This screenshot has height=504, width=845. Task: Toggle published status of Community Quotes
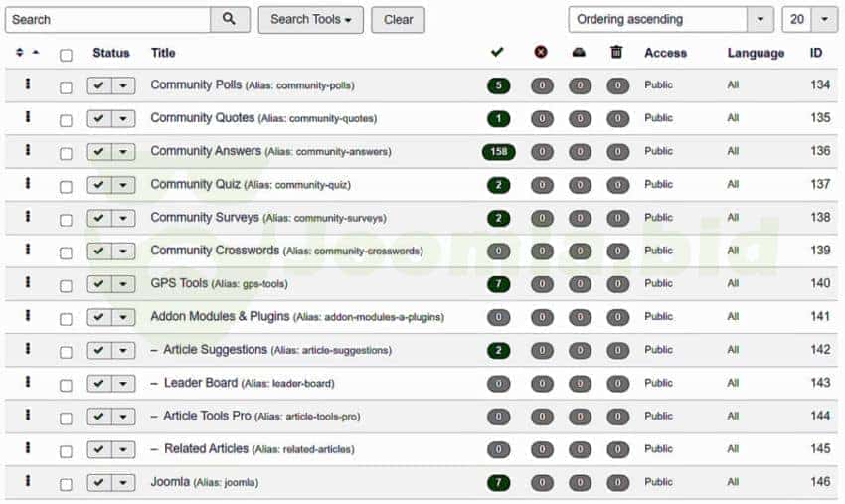coord(98,119)
